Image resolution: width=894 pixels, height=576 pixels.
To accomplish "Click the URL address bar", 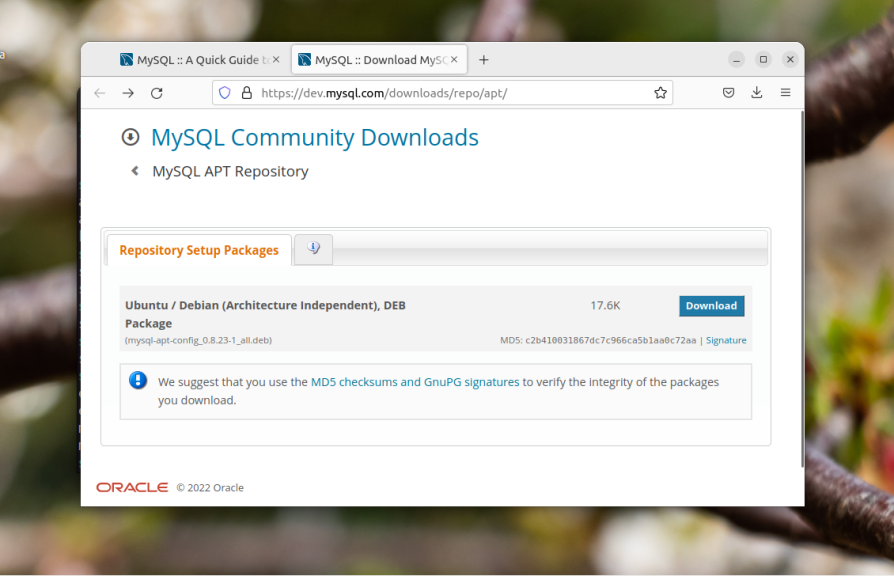I will tap(450, 93).
